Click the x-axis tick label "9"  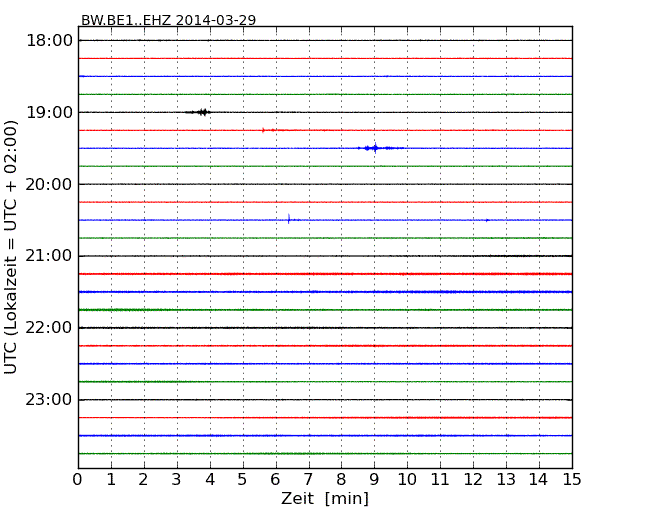(x=374, y=479)
